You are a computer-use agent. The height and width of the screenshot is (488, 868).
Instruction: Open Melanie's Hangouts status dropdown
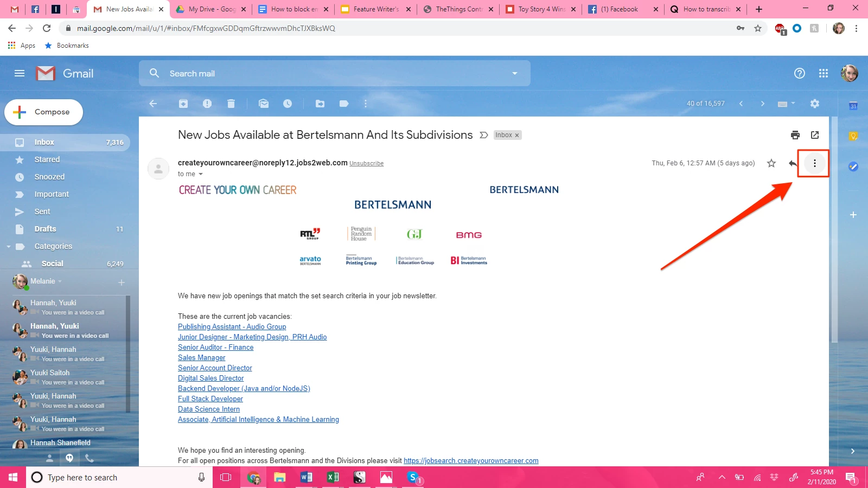pyautogui.click(x=60, y=281)
